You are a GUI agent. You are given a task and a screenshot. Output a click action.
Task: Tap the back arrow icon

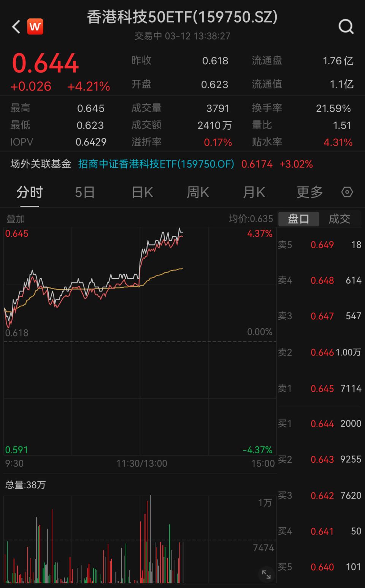[16, 27]
